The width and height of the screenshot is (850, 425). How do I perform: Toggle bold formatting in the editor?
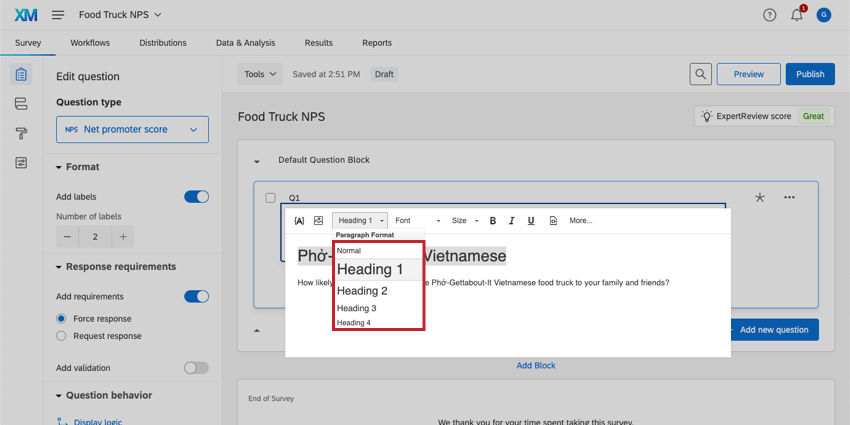pos(492,221)
